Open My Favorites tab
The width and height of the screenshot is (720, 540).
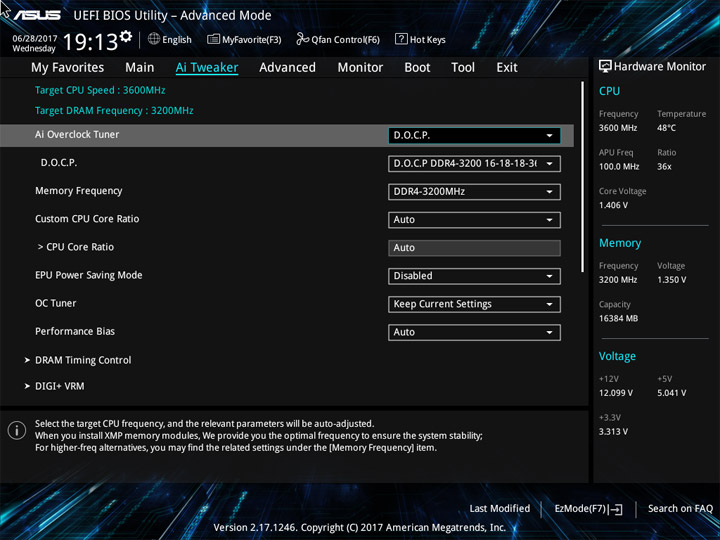tap(68, 68)
